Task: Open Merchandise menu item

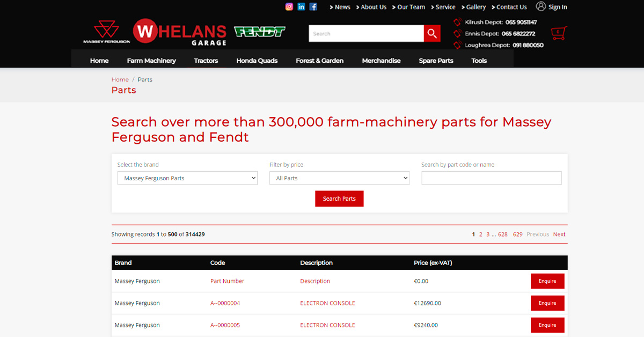Action: 381,61
